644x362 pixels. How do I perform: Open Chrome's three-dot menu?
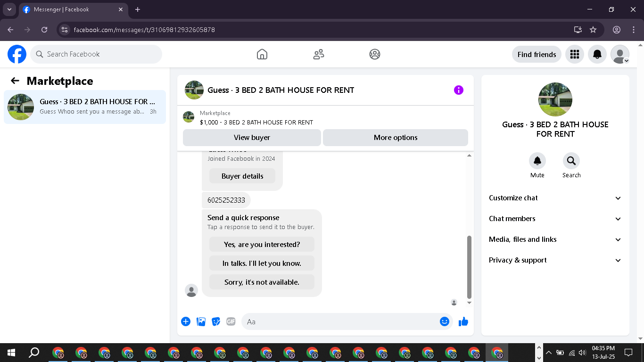(x=634, y=30)
